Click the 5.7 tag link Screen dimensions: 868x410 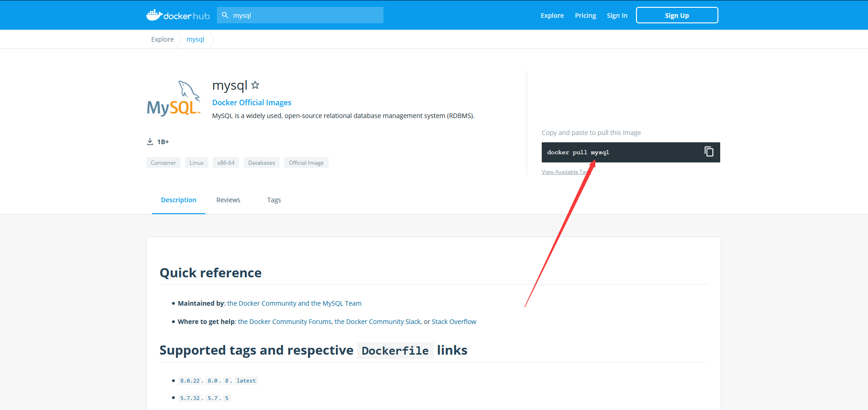point(213,398)
